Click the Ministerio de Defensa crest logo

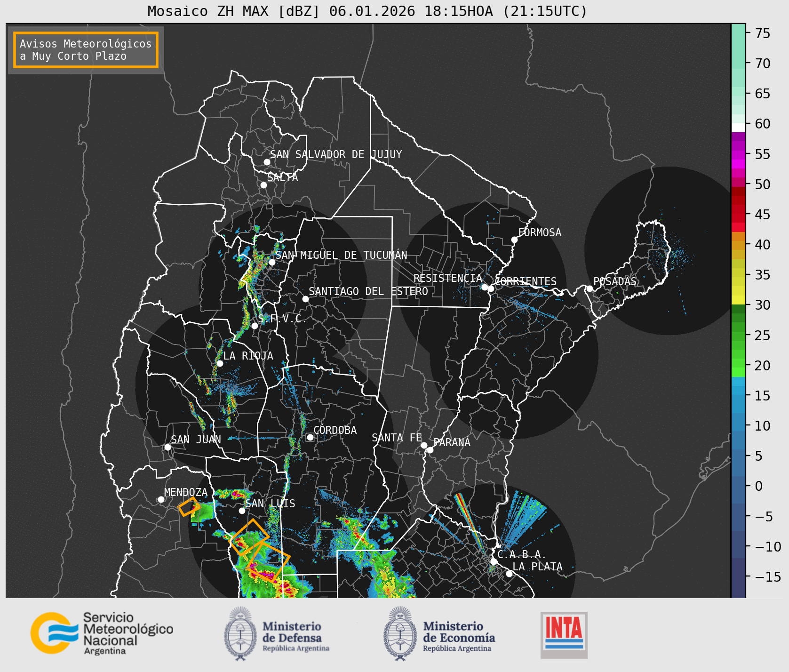(240, 634)
